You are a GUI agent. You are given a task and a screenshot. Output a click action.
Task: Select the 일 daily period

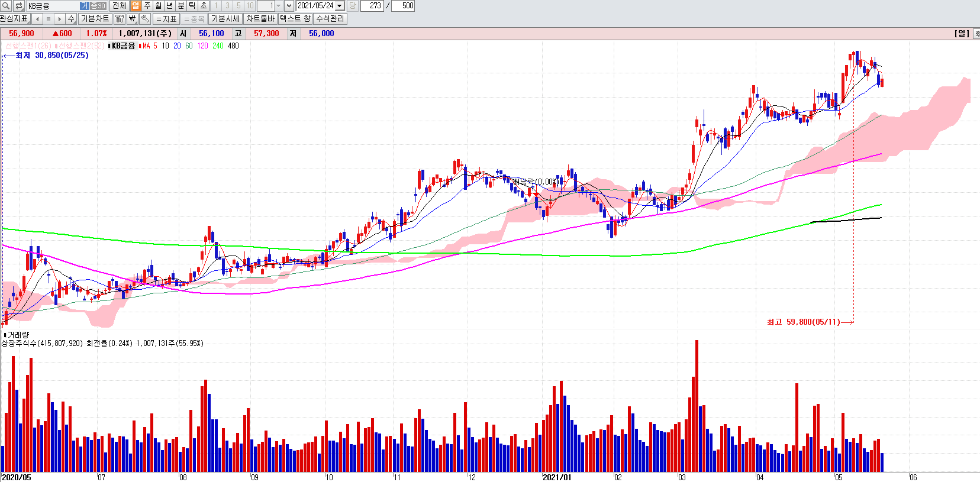pyautogui.click(x=136, y=6)
